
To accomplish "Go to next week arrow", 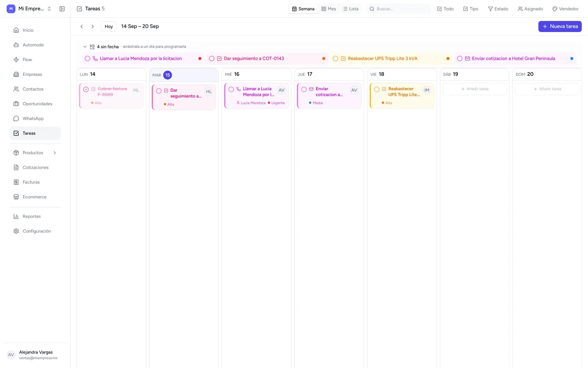I will [93, 26].
